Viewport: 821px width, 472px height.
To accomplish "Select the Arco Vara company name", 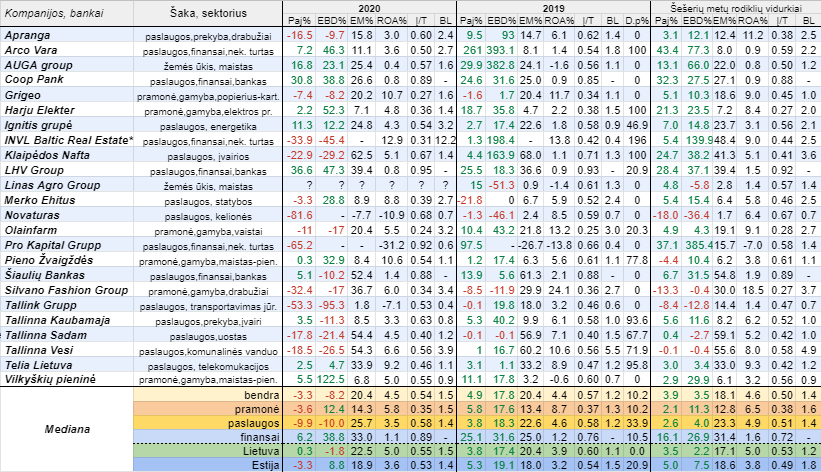I will click(x=31, y=50).
